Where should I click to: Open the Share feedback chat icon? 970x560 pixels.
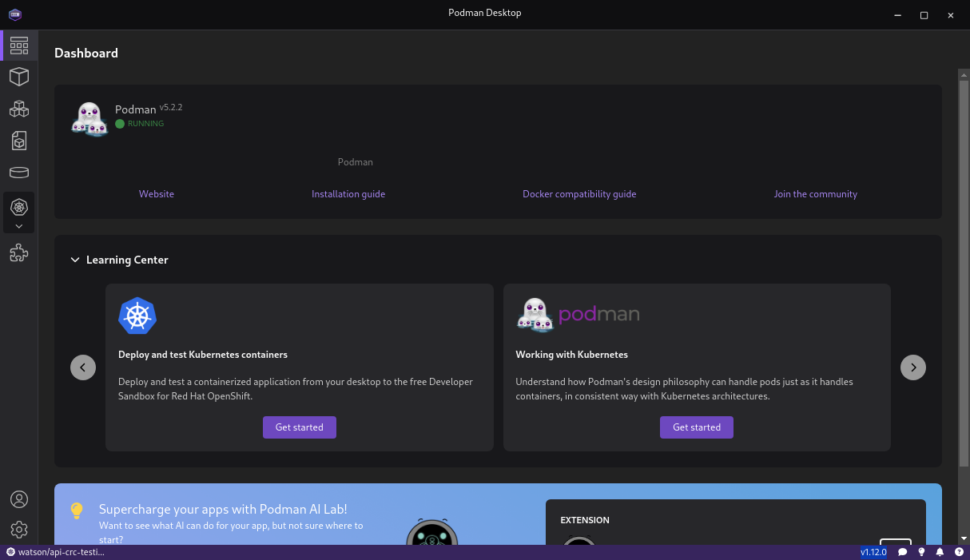(903, 552)
